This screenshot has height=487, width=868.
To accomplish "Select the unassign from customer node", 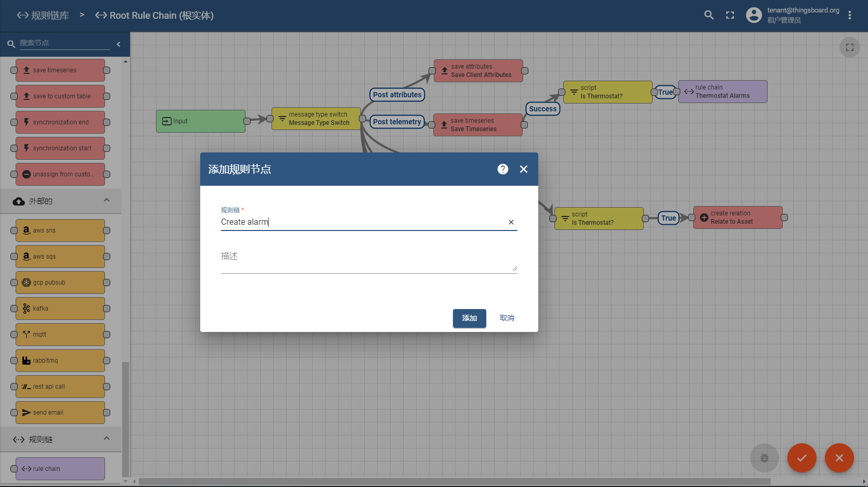I will [x=60, y=174].
